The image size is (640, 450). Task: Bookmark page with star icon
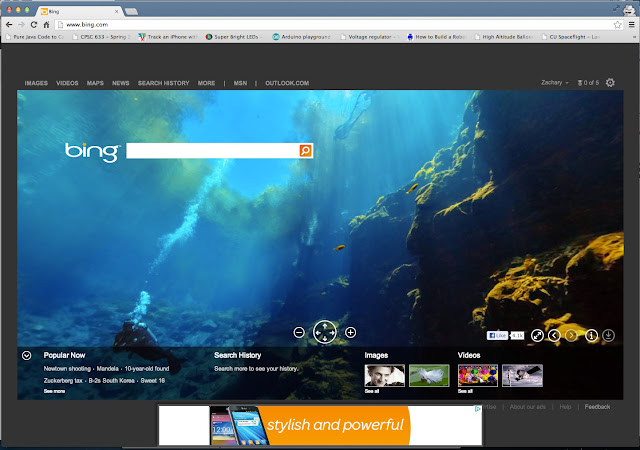(x=618, y=25)
